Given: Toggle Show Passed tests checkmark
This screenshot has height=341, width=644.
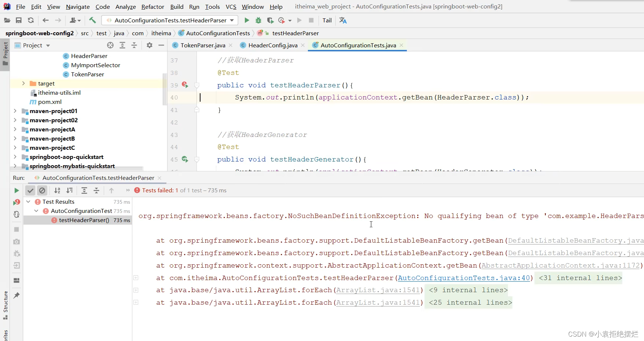Looking at the screenshot, I should tap(30, 191).
